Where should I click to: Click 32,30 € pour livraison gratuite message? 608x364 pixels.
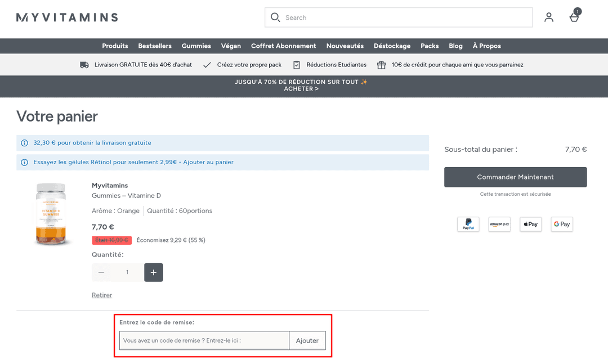pyautogui.click(x=92, y=143)
